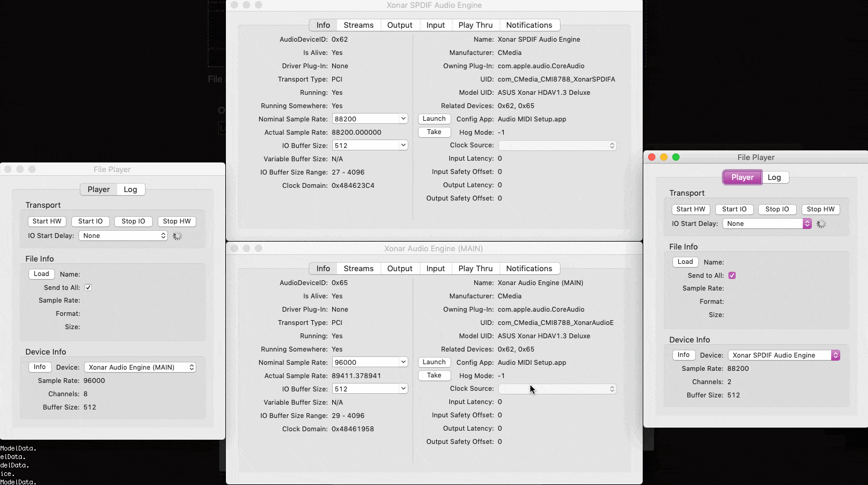Click Take to hog the SPDIF audio device
This screenshot has height=485, width=868.
click(x=434, y=132)
